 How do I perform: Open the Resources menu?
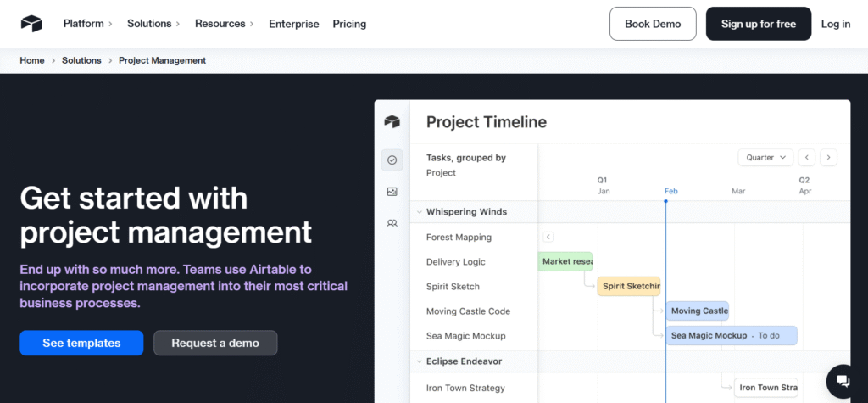pos(225,24)
